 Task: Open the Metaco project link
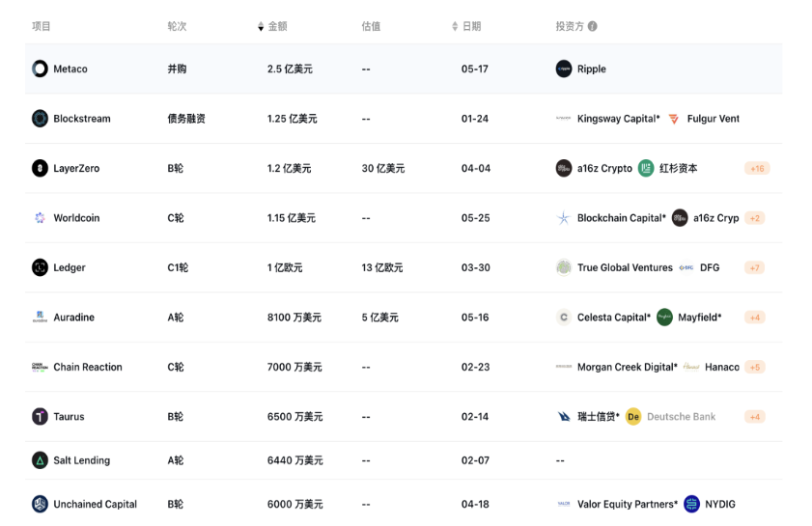(70, 69)
